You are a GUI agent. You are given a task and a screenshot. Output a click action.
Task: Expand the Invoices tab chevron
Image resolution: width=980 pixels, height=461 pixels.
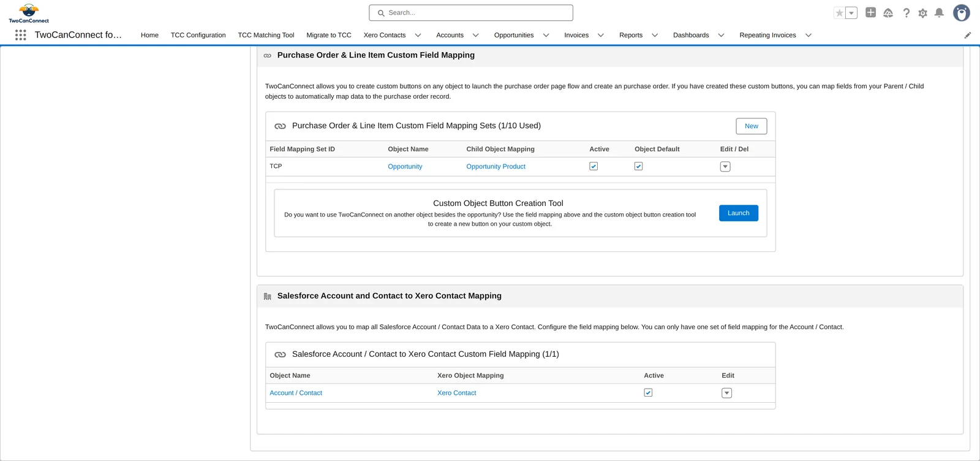[x=601, y=35]
